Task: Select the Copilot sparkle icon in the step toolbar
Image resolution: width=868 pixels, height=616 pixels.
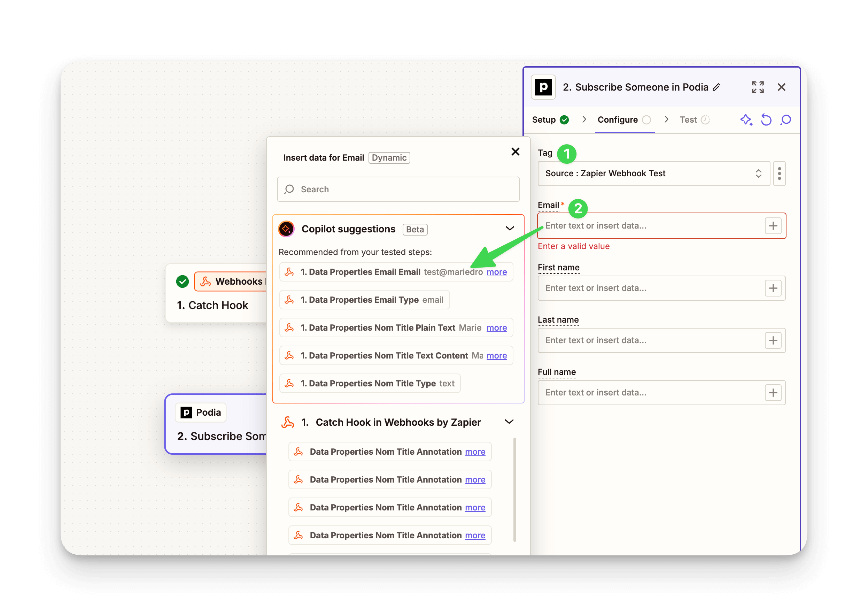Action: [x=746, y=120]
